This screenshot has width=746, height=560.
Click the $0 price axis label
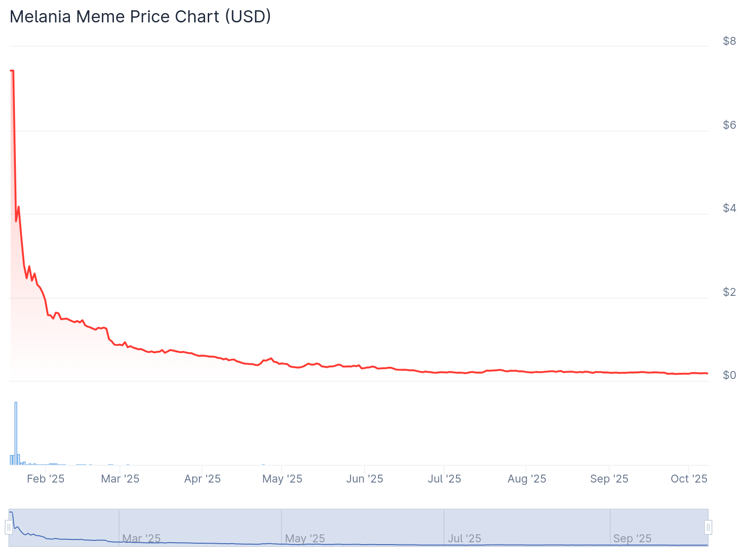[729, 375]
